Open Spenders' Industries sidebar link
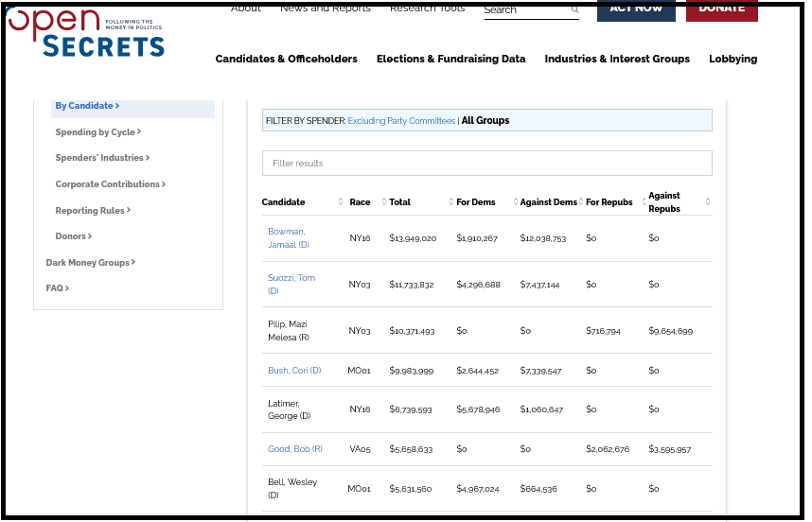This screenshot has width=812, height=522. coord(102,157)
